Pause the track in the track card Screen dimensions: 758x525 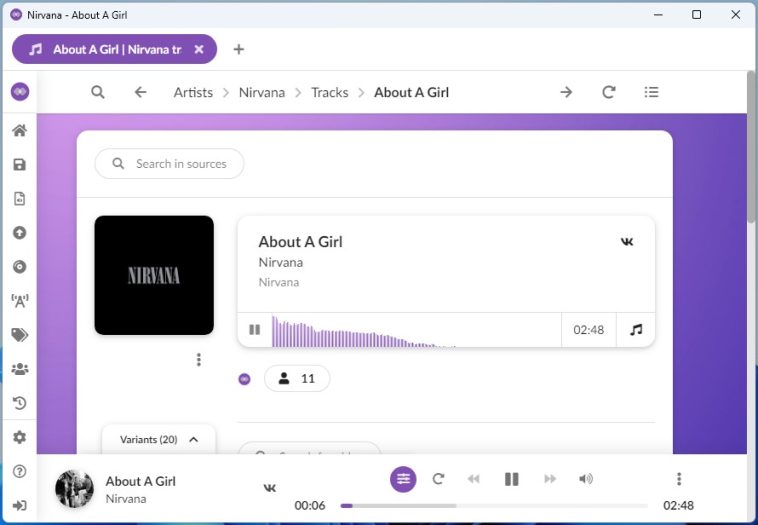tap(255, 330)
